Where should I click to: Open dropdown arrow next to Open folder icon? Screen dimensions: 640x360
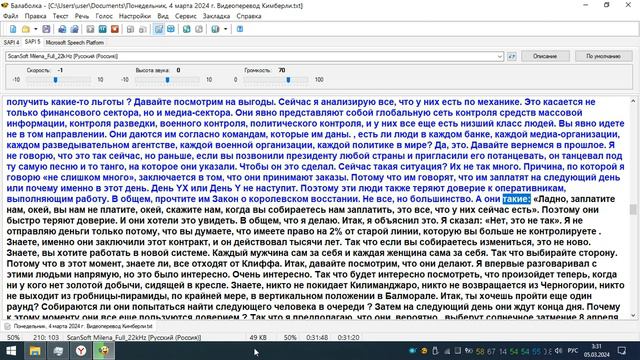[x=36, y=29]
